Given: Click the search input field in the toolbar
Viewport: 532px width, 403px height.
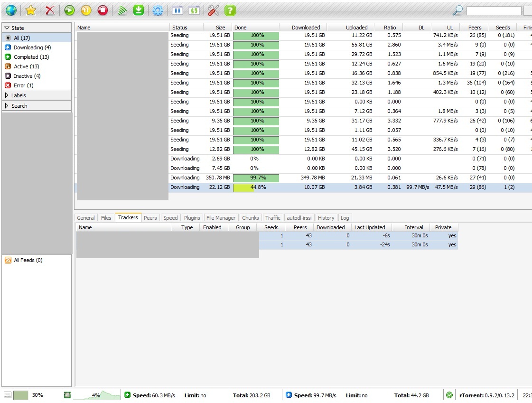Looking at the screenshot, I should [x=494, y=10].
